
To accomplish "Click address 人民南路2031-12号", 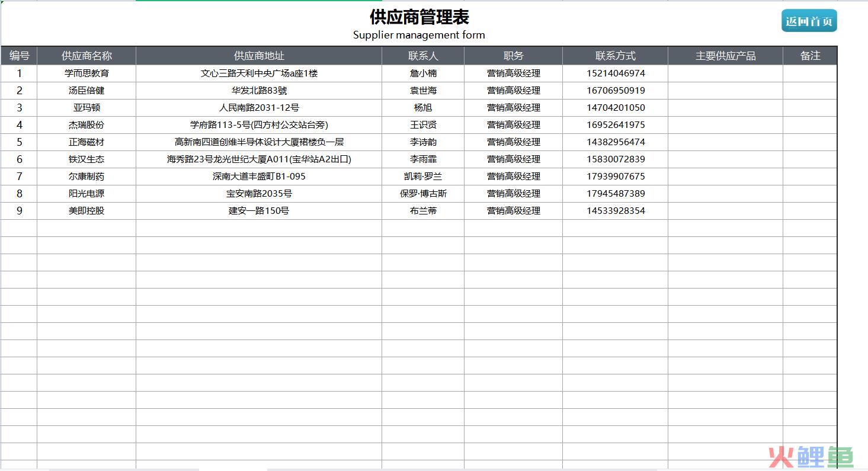I will (259, 108).
